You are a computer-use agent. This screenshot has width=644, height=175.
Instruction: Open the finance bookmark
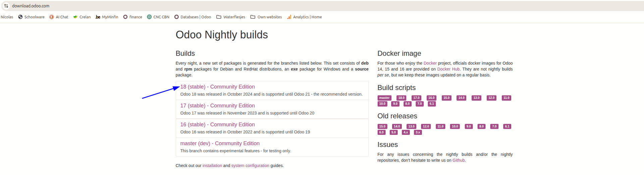132,17
